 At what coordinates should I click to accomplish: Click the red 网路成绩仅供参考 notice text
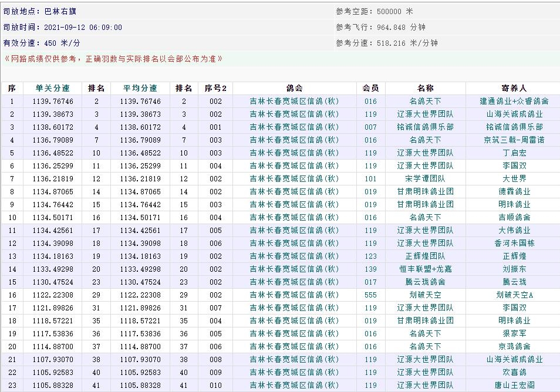click(113, 59)
